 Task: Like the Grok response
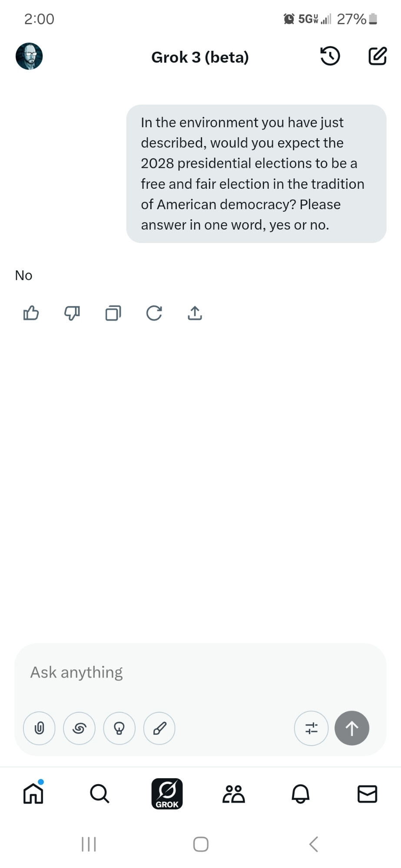[31, 313]
